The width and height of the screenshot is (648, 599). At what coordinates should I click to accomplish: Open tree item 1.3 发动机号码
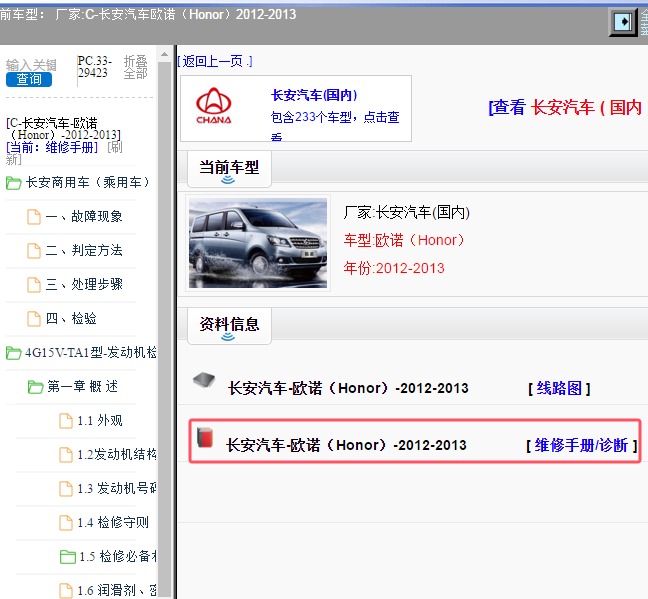click(x=117, y=488)
